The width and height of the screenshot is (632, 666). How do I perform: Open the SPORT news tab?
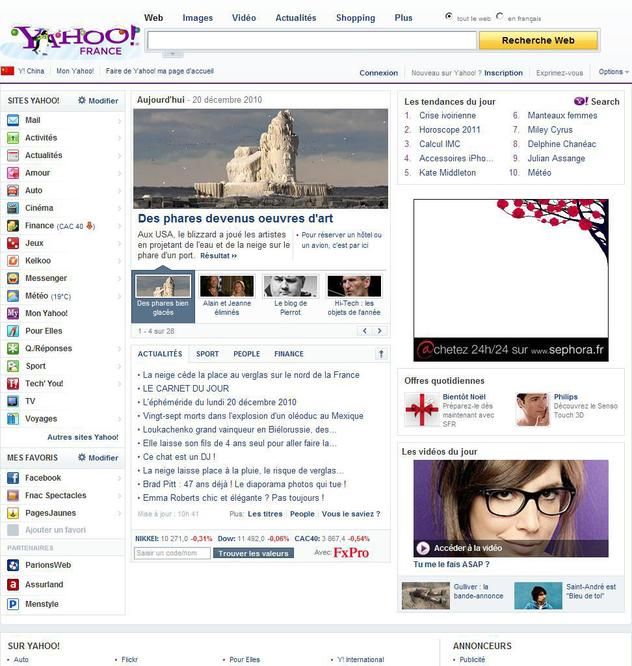pyautogui.click(x=207, y=354)
